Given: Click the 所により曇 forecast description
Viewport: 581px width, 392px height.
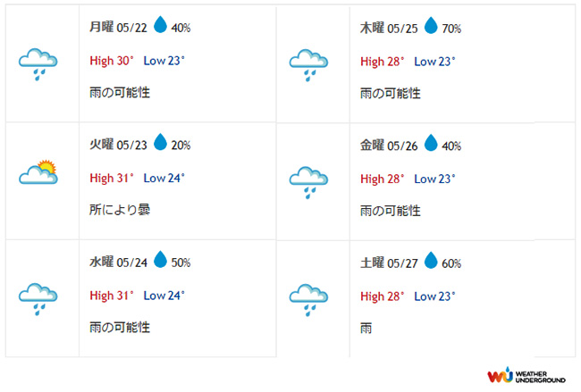Looking at the screenshot, I should point(120,210).
